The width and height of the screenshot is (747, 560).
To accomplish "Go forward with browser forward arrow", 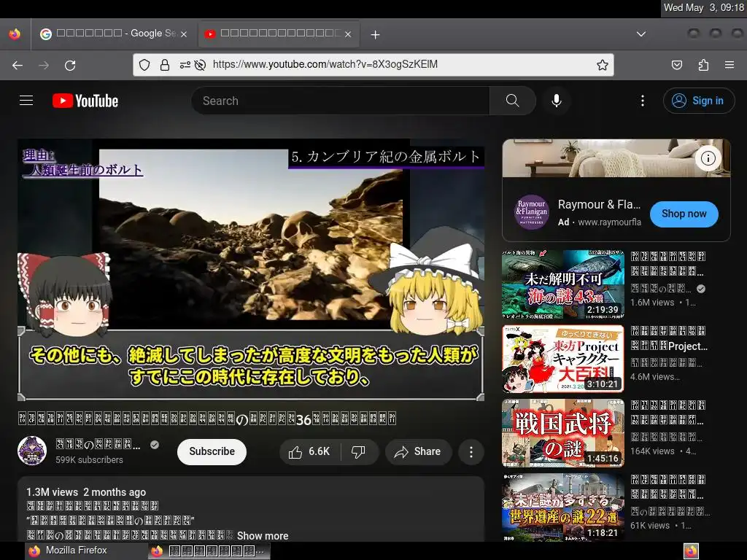I will coord(44,65).
